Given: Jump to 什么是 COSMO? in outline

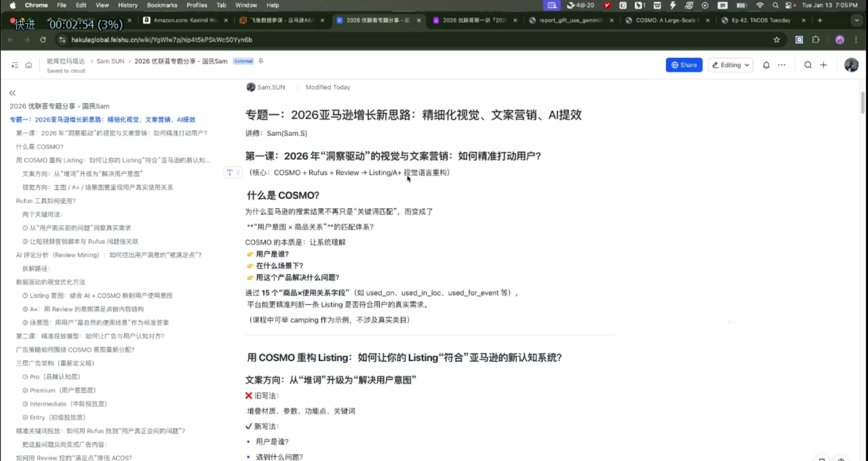Looking at the screenshot, I should pos(40,147).
